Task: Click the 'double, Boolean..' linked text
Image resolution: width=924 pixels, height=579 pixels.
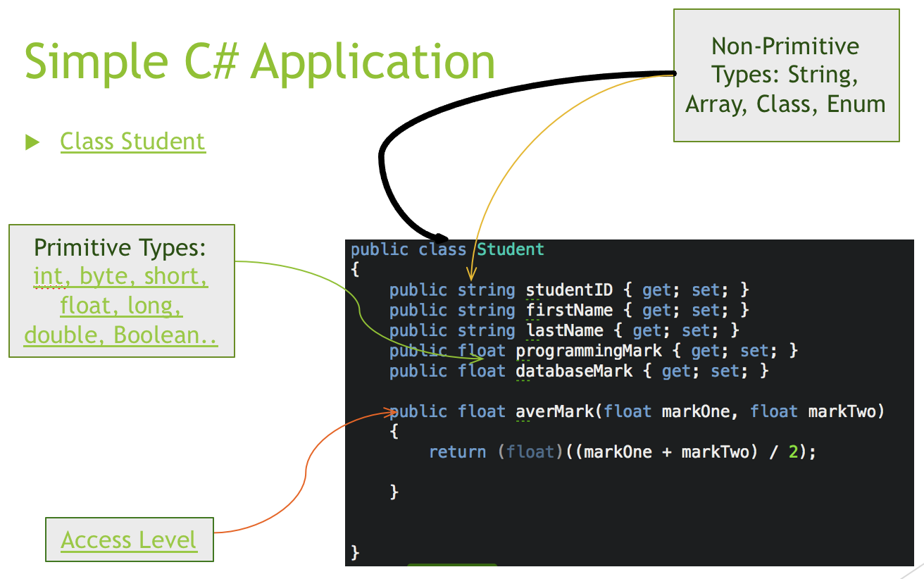Action: click(x=120, y=335)
